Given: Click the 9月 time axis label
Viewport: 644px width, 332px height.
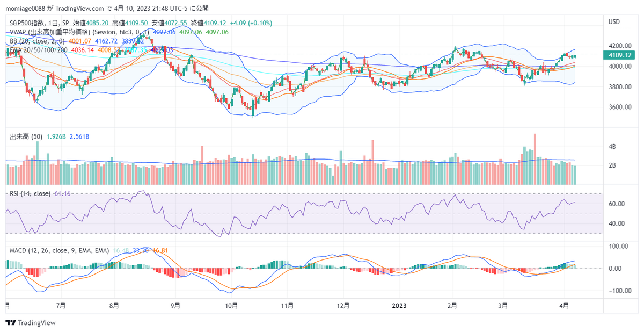Looking at the screenshot, I should tap(176, 306).
